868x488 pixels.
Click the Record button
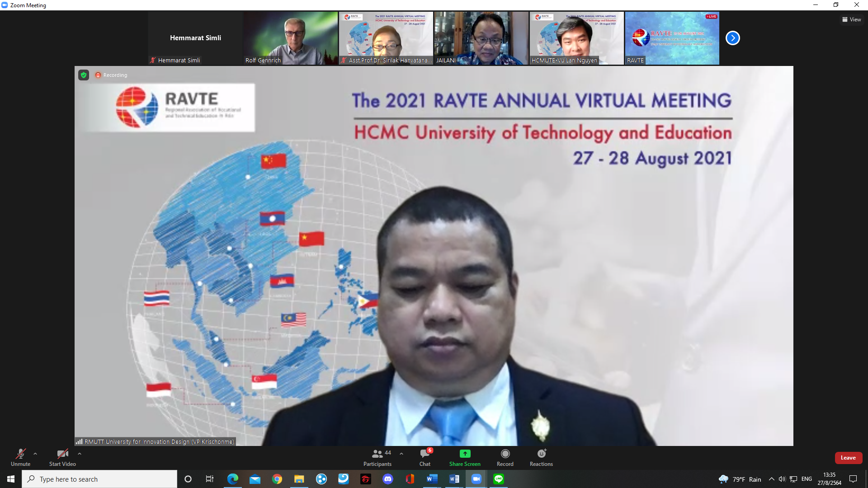click(x=505, y=457)
